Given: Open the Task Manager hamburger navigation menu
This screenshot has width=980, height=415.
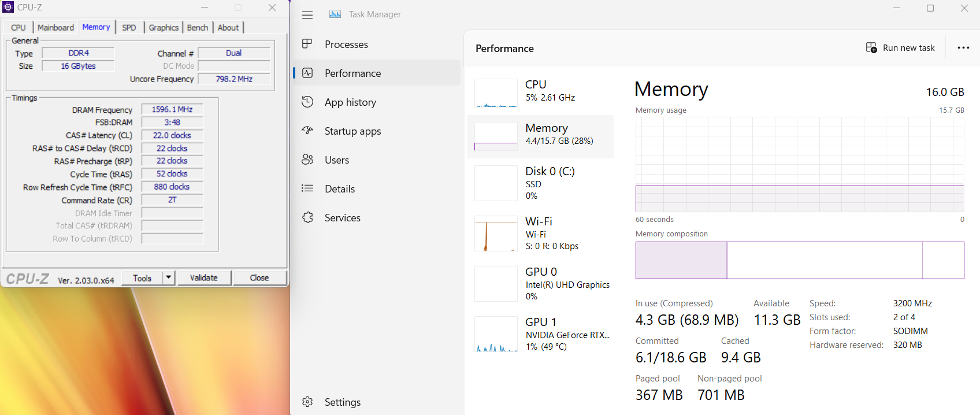Looking at the screenshot, I should click(x=307, y=14).
